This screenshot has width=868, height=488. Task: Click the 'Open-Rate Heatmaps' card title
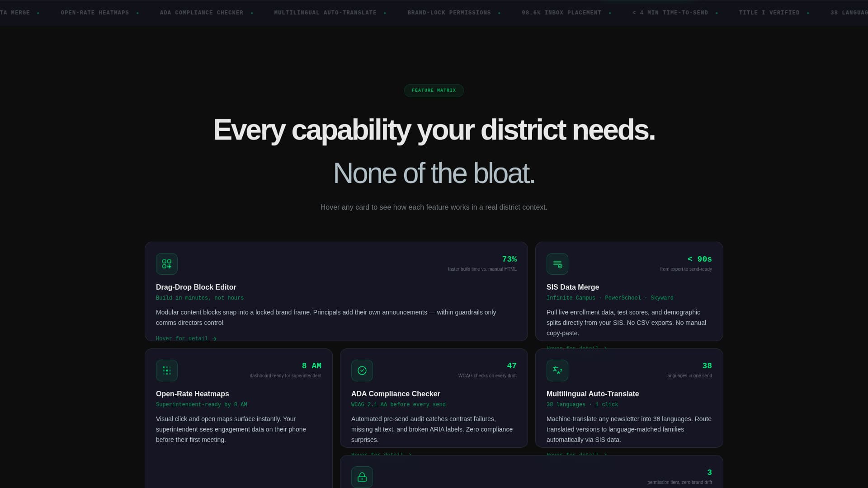pyautogui.click(x=193, y=394)
